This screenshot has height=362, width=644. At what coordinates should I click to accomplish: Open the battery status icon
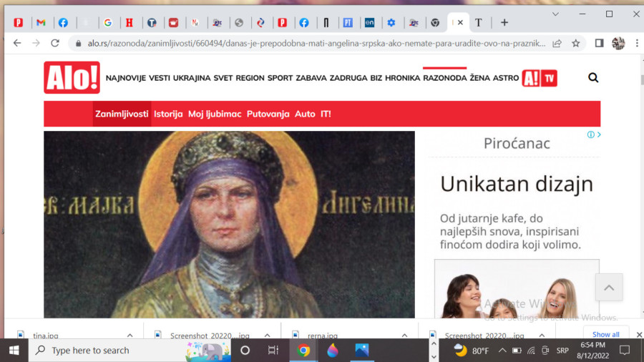click(x=517, y=351)
